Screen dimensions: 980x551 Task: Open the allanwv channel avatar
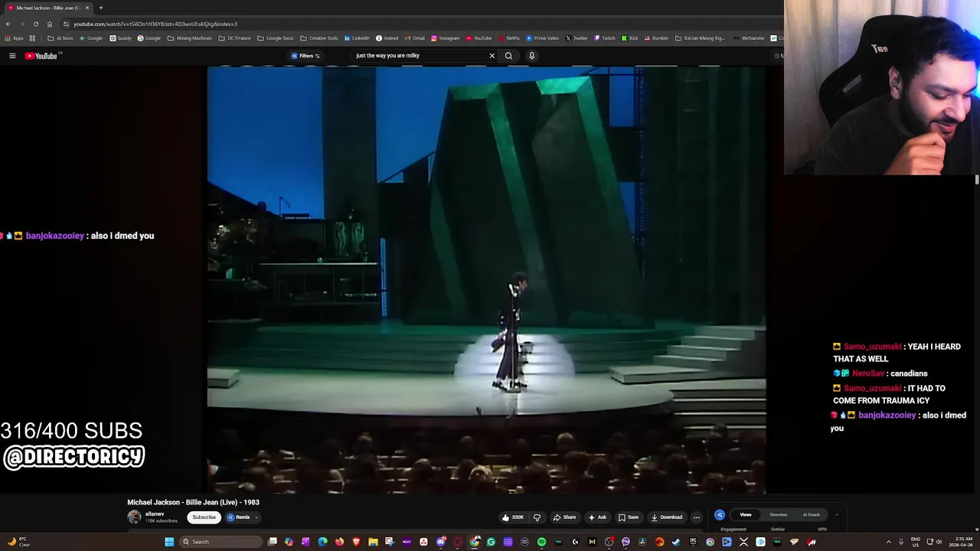(134, 517)
